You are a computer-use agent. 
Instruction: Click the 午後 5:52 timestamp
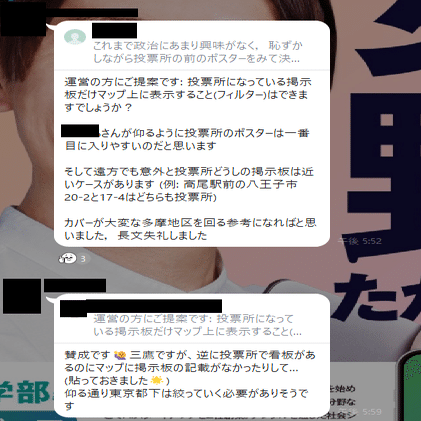click(x=360, y=241)
